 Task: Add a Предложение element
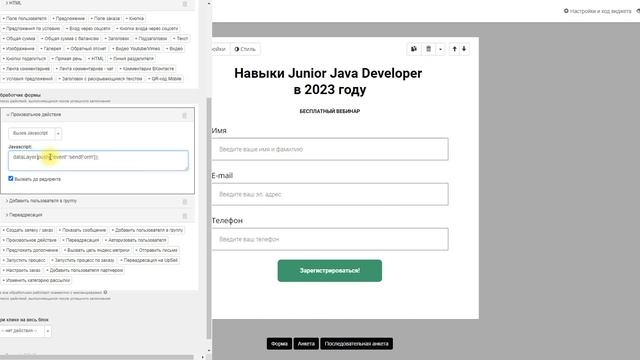[68, 18]
